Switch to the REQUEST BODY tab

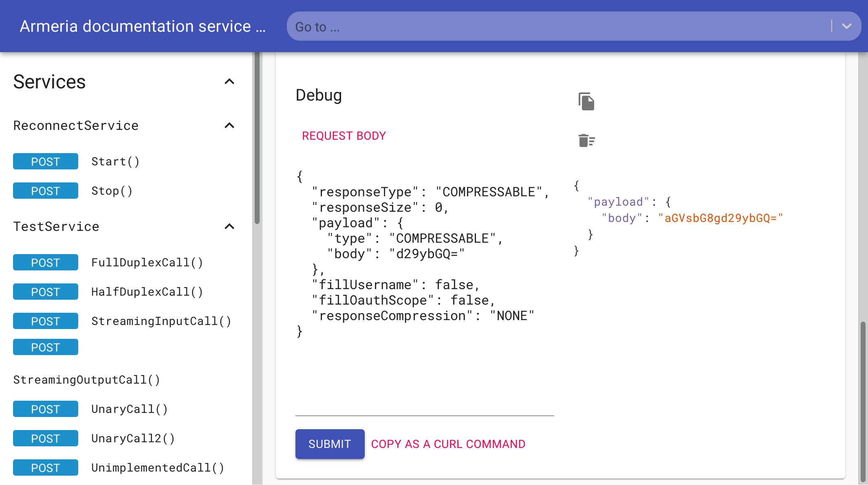[344, 136]
